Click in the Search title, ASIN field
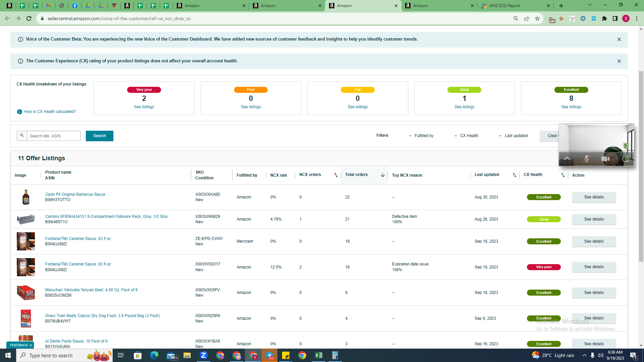This screenshot has width=644, height=362. click(x=54, y=136)
